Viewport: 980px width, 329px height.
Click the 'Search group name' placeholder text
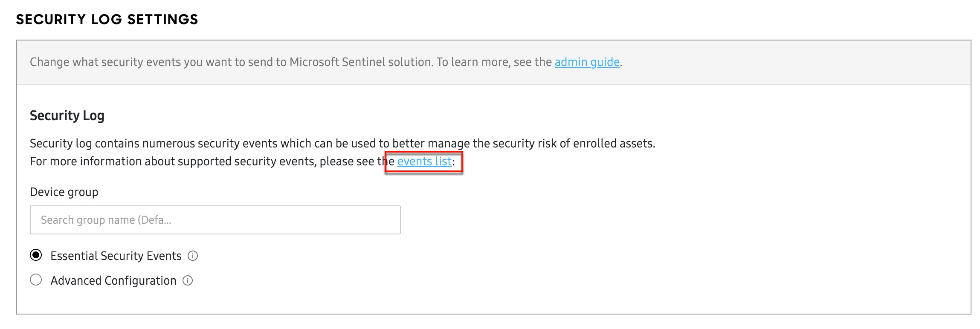[x=106, y=220]
